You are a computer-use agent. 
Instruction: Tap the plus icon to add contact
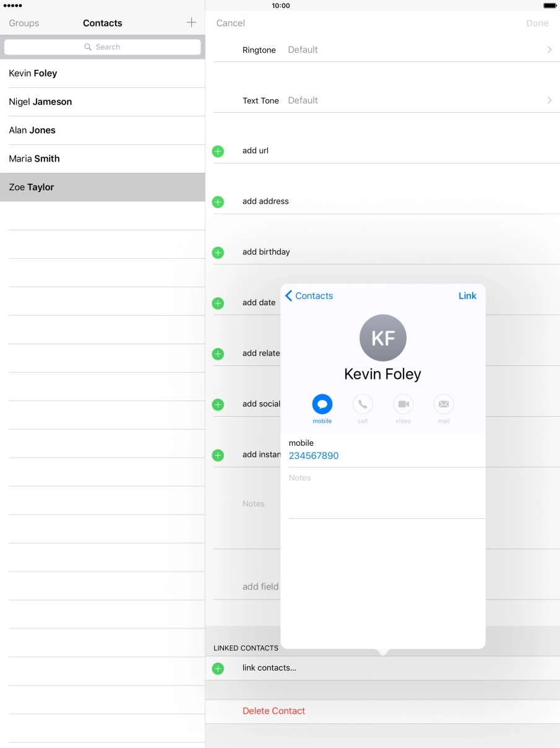click(x=191, y=23)
